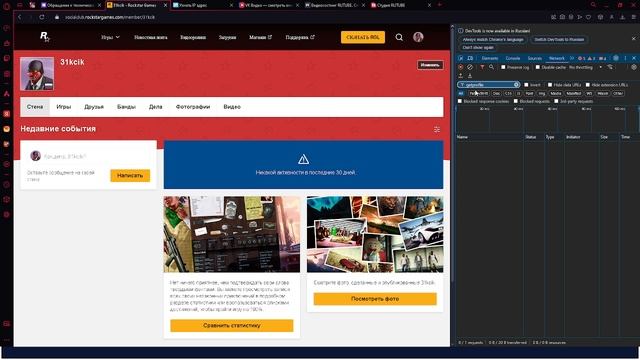Click the Изменить profile button
The height and width of the screenshot is (360, 640).
point(430,65)
